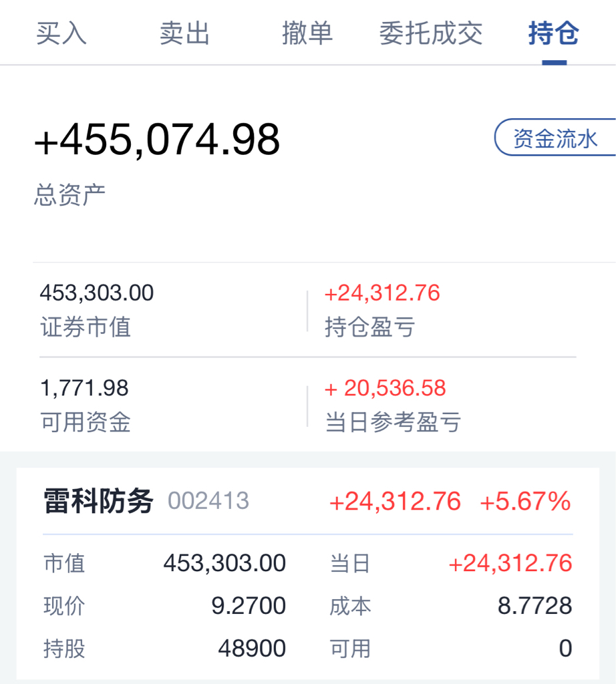Click the 当日 value +24,312.76
The height and width of the screenshot is (684, 616).
tap(510, 562)
